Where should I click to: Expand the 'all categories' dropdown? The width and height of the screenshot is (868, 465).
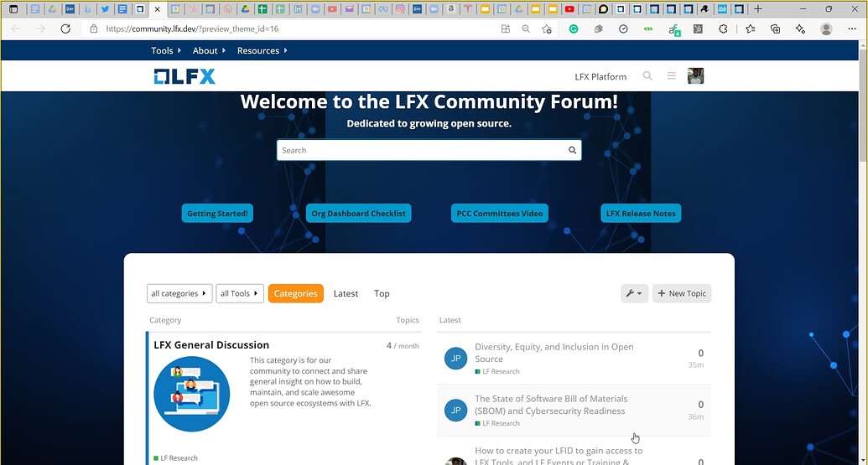pos(179,293)
